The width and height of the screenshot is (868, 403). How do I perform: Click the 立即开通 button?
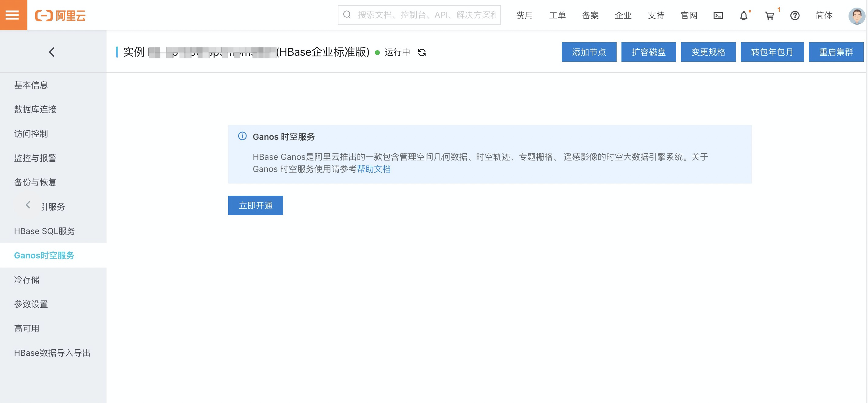(x=255, y=205)
